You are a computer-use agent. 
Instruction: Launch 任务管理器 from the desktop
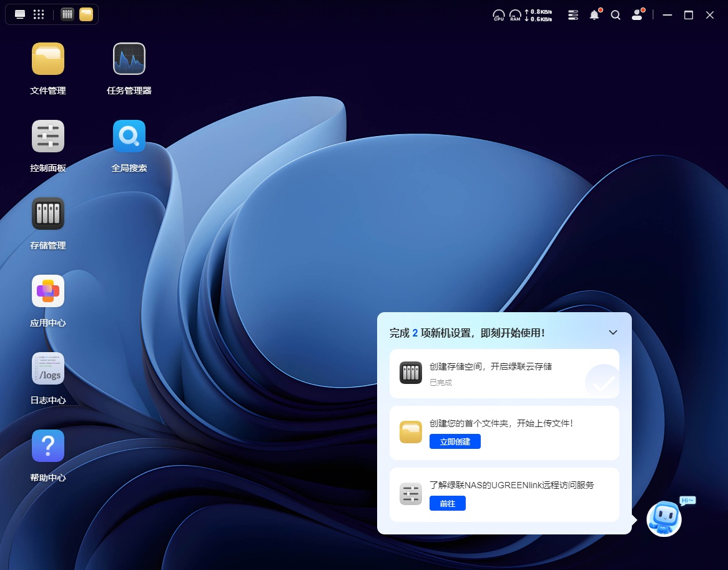click(x=129, y=59)
